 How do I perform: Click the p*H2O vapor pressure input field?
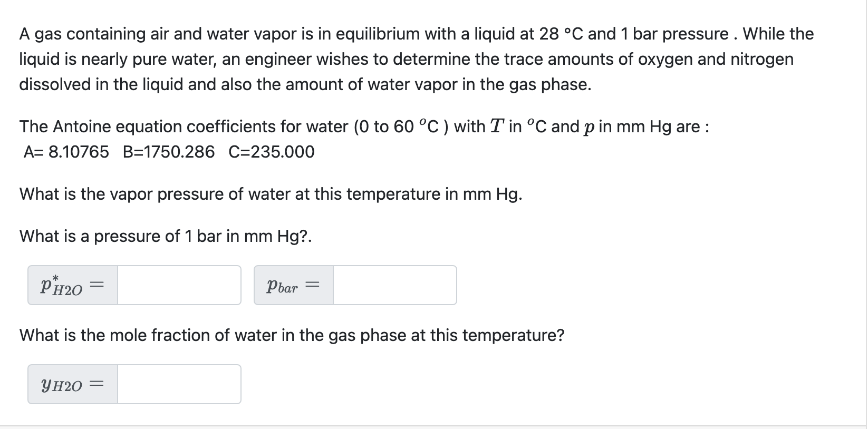point(179,285)
